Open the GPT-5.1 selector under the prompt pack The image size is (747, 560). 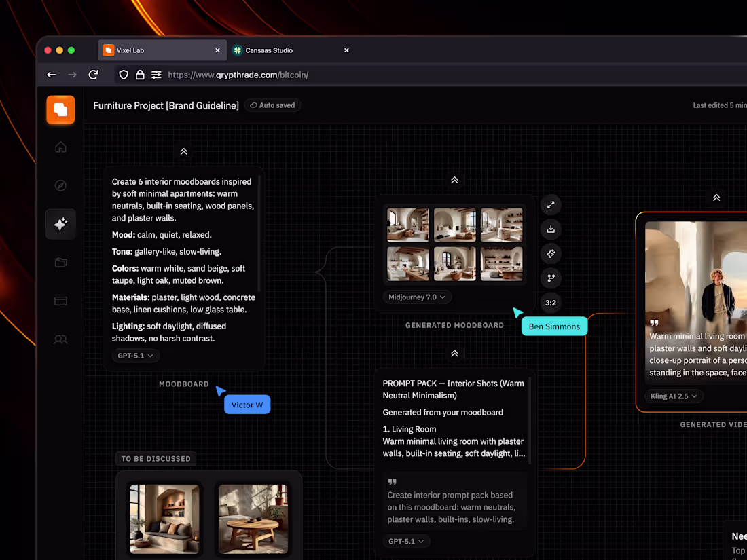point(406,541)
